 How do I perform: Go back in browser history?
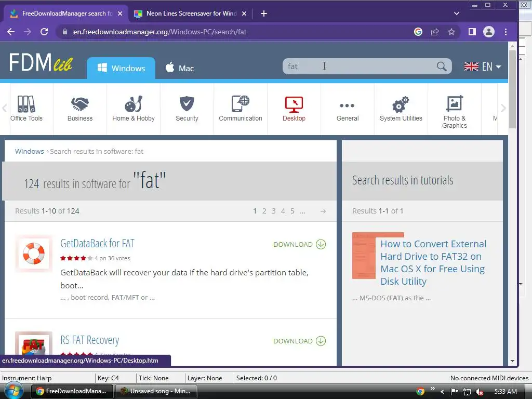click(x=11, y=32)
